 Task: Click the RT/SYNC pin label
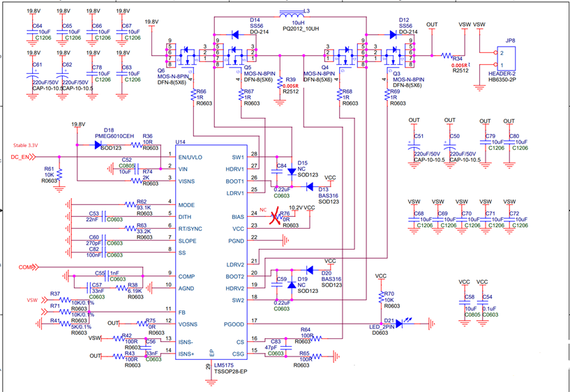(x=190, y=229)
